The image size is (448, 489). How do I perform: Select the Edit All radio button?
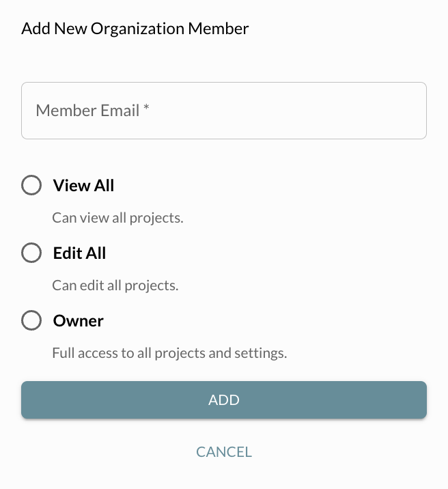coord(31,253)
